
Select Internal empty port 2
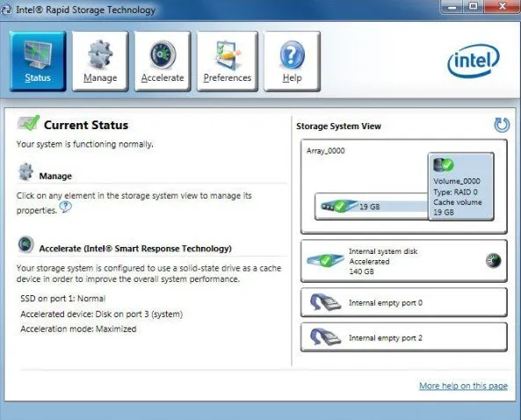click(x=403, y=337)
